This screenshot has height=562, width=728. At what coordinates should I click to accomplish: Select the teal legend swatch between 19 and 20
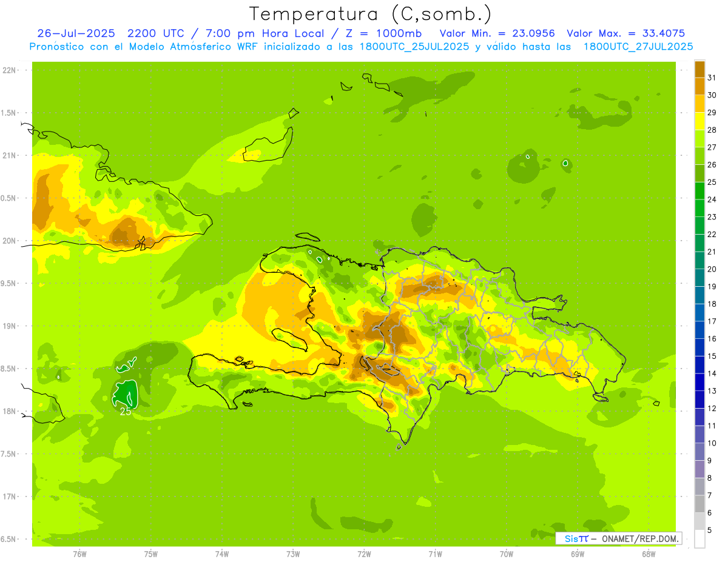click(699, 278)
